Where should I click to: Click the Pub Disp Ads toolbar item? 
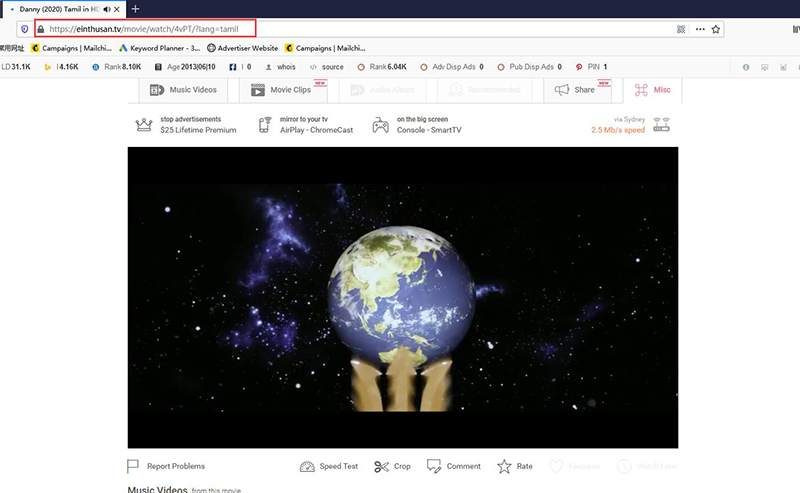[x=530, y=67]
